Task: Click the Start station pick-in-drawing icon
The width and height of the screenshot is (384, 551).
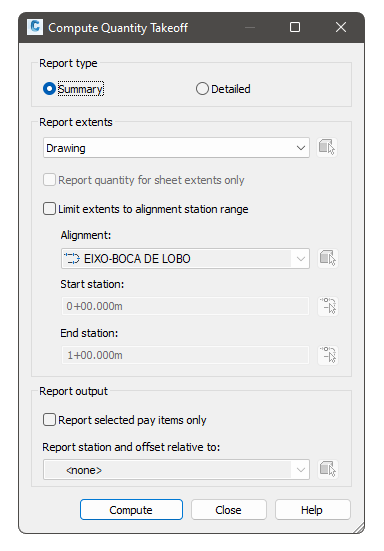Action: pos(327,306)
